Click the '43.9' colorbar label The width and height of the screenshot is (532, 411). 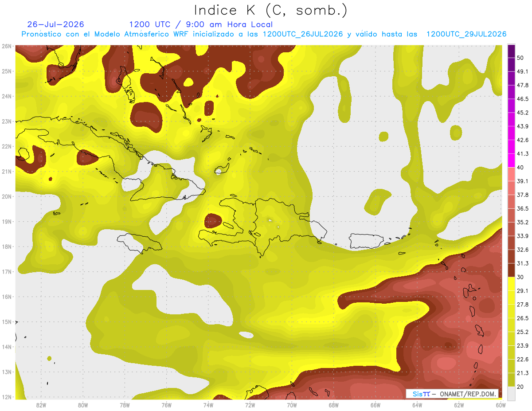point(523,126)
